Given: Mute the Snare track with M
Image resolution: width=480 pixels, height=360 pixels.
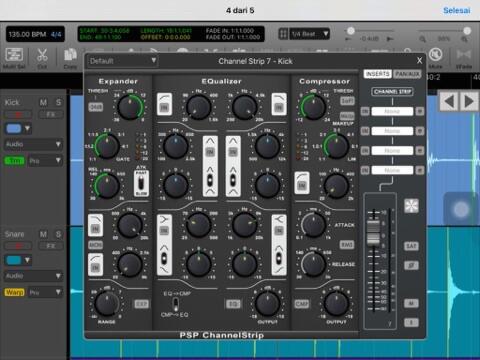Looking at the screenshot, I should click(x=43, y=234).
